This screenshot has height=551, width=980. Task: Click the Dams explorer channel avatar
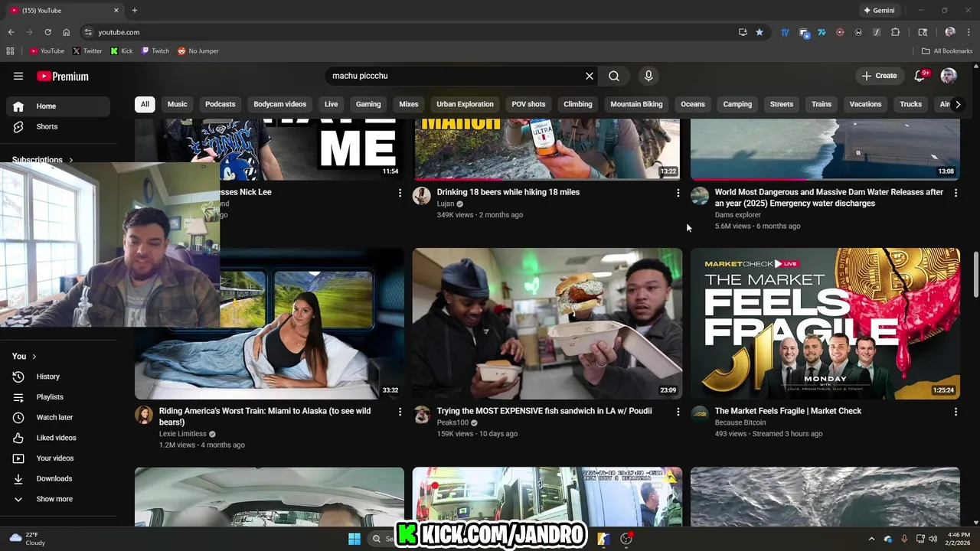point(700,196)
